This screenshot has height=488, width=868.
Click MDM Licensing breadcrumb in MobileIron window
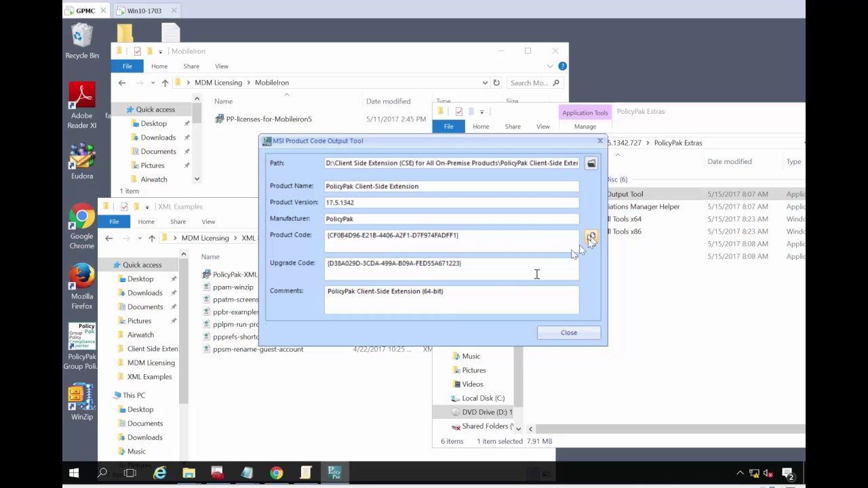(218, 83)
